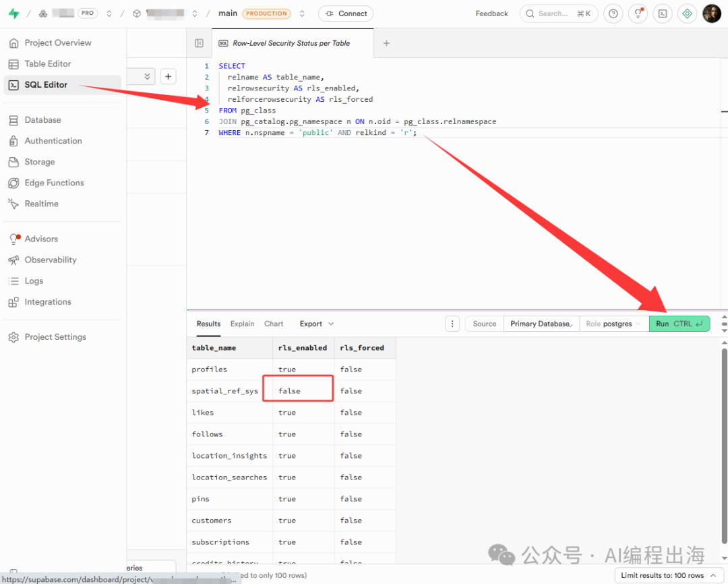Open Table Editor in the sidebar
Image resolution: width=728 pixels, height=584 pixels.
point(62,63)
